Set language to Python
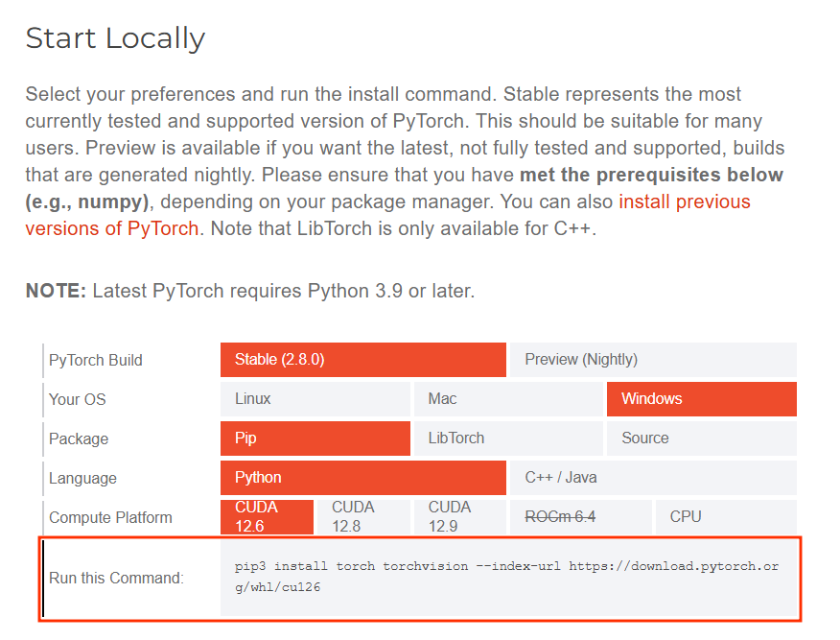This screenshot has width=840, height=640. [x=363, y=478]
